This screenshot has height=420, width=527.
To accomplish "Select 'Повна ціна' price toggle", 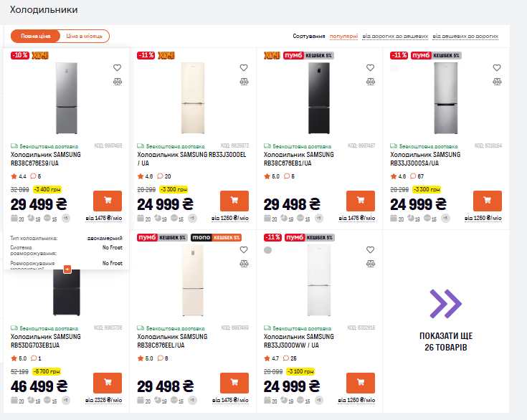I will tap(36, 36).
